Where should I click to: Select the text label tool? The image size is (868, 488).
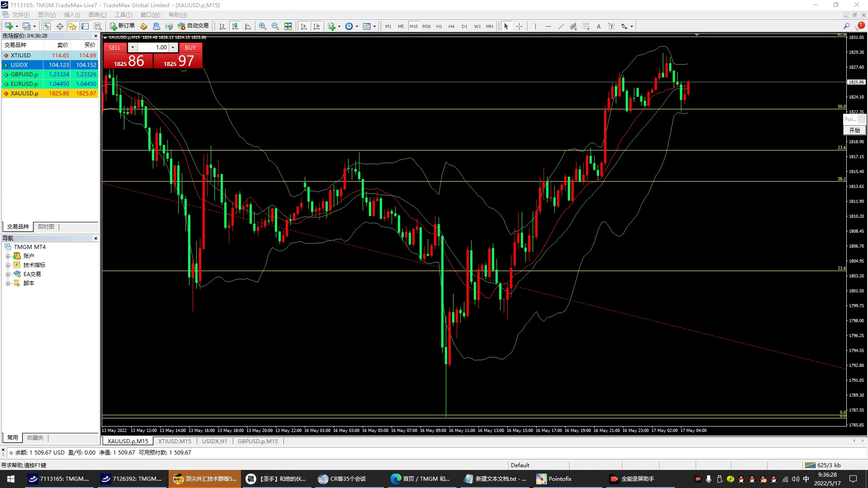coord(599,26)
